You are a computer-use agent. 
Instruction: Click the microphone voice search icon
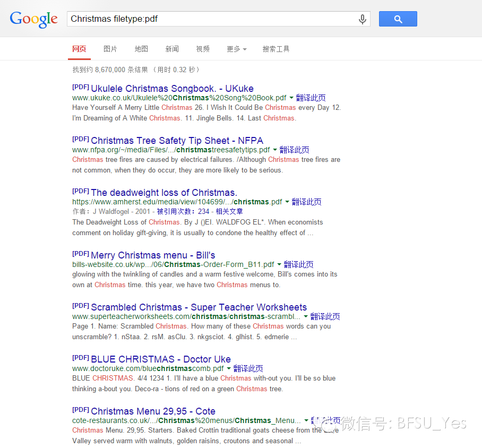(363, 19)
